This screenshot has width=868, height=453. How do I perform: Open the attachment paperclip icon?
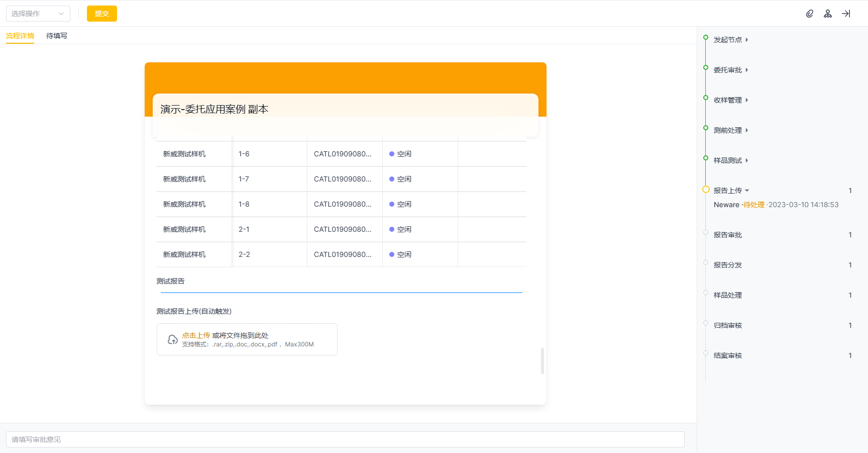tap(810, 14)
